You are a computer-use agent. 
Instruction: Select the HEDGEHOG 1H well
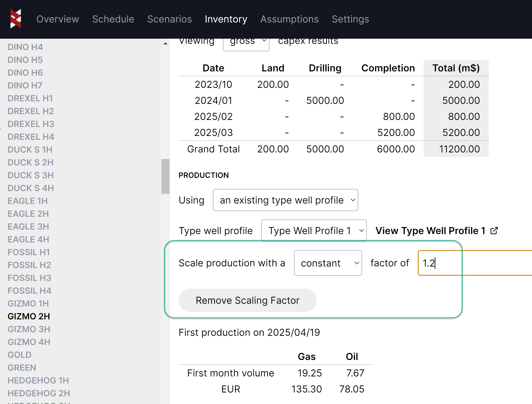point(38,380)
